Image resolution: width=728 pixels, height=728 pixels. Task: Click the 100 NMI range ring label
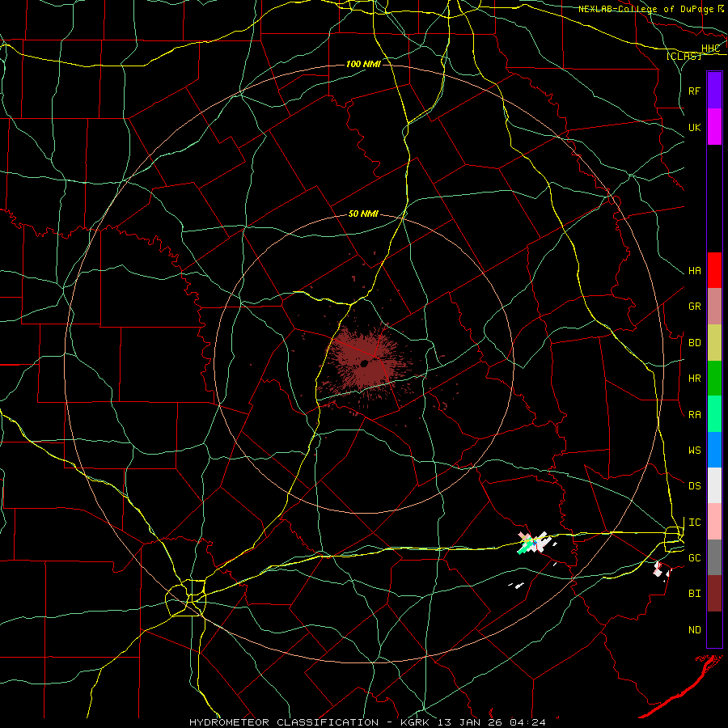point(363,64)
